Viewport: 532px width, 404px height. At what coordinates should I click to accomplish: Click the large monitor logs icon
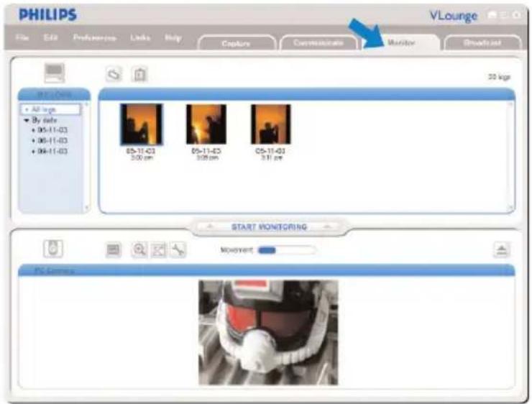[x=55, y=73]
